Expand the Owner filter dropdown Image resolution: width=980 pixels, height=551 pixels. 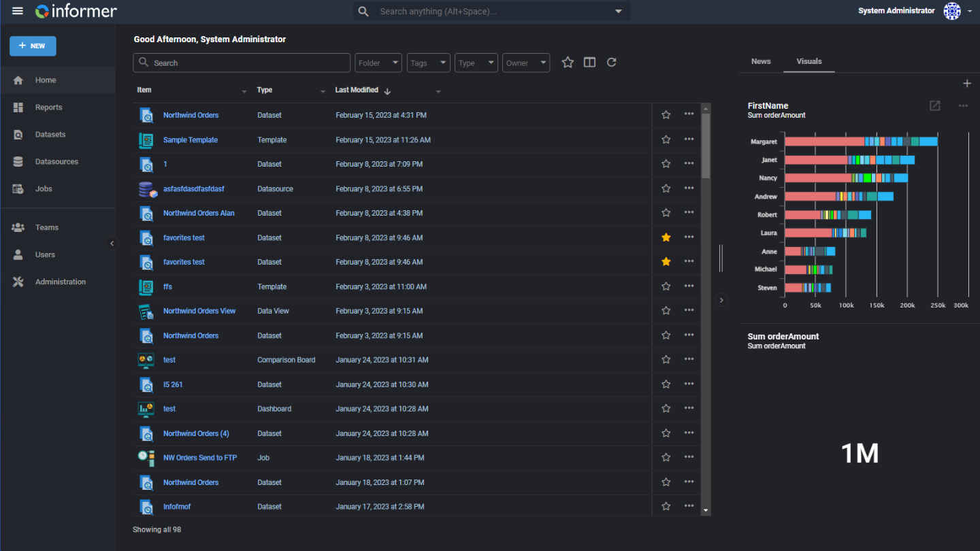coord(526,63)
